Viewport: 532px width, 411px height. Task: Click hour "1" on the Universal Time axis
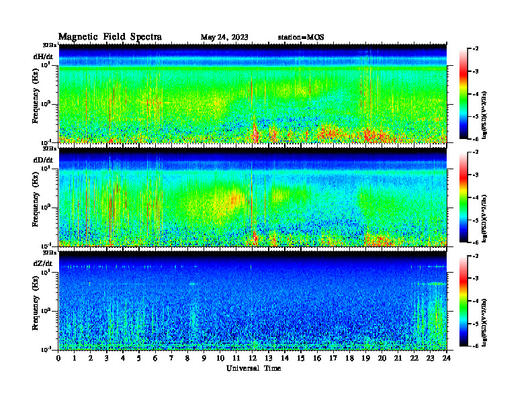coord(75,358)
